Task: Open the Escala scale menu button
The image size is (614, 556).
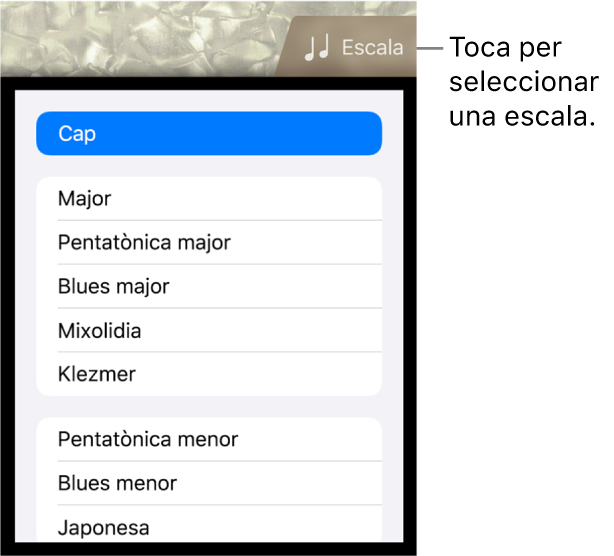Action: point(346,47)
